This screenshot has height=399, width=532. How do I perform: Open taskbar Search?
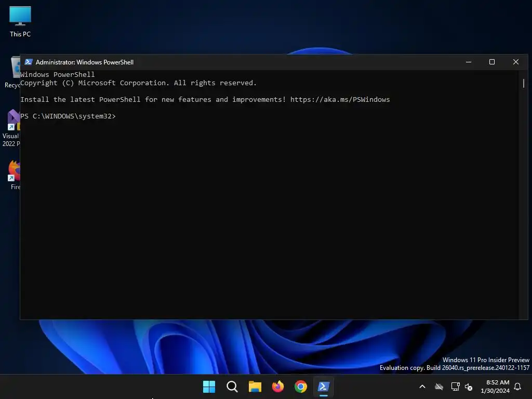coord(232,387)
